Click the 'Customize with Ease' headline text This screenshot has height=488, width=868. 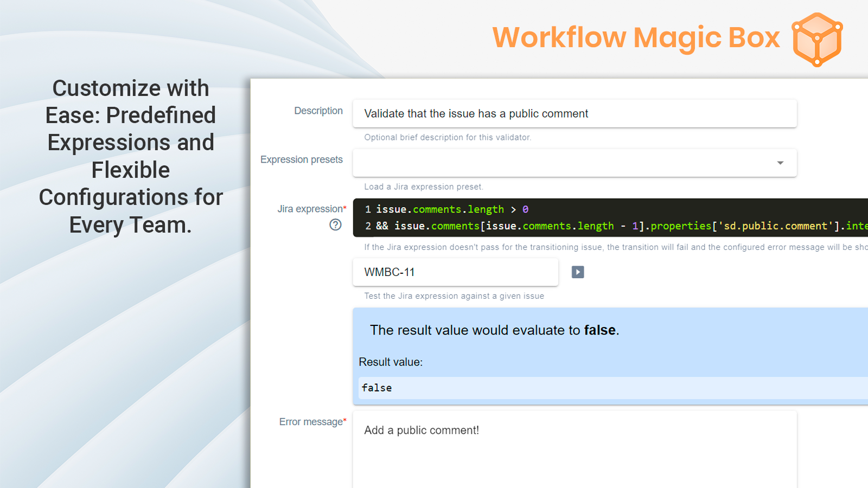pos(131,156)
